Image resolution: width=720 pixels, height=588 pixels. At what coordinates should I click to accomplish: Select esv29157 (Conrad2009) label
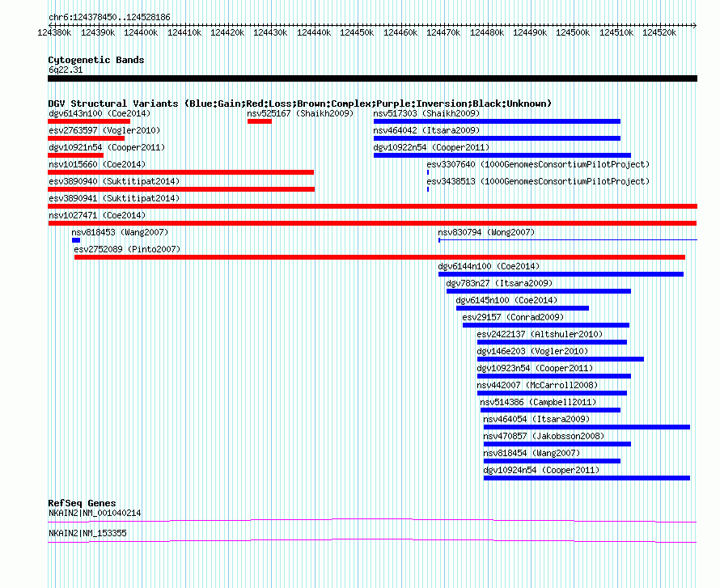point(513,317)
